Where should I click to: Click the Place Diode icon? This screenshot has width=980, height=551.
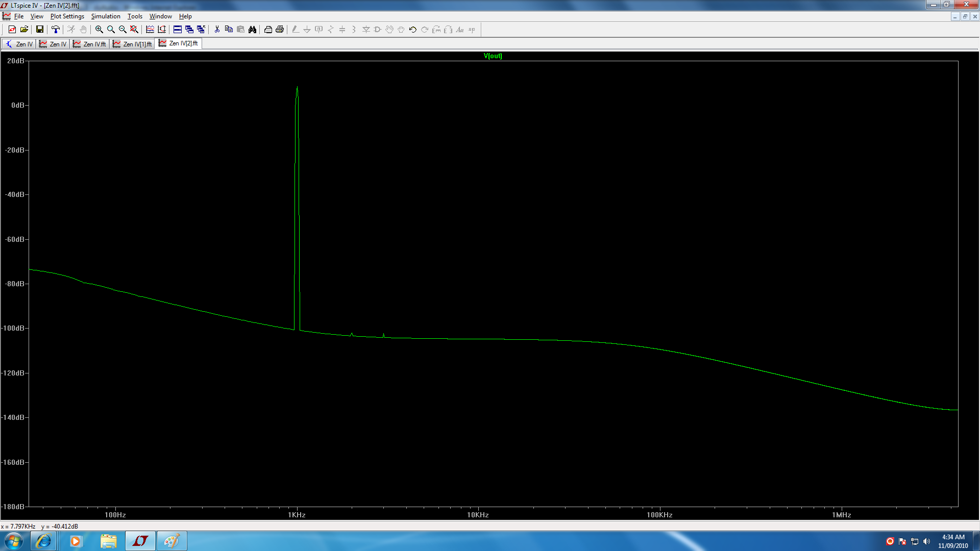(366, 30)
